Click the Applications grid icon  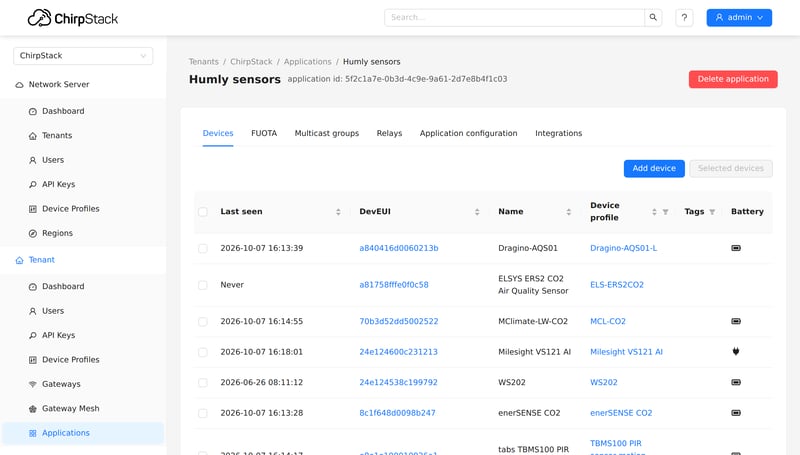33,433
